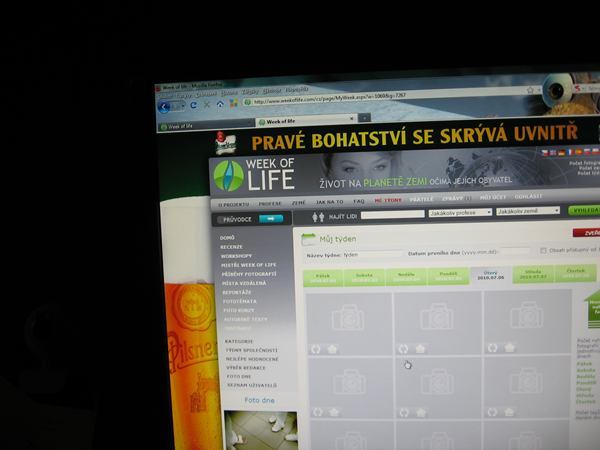Home icon in first row, third photo slot
Screen dimensions: 600x450
509,347
